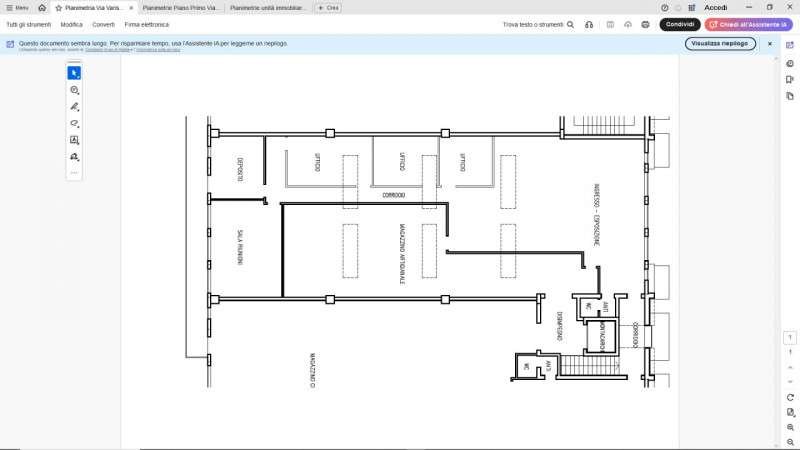Screen dimensions: 800x450
Task: Open the read aloud headphones icon
Action: tap(589, 24)
